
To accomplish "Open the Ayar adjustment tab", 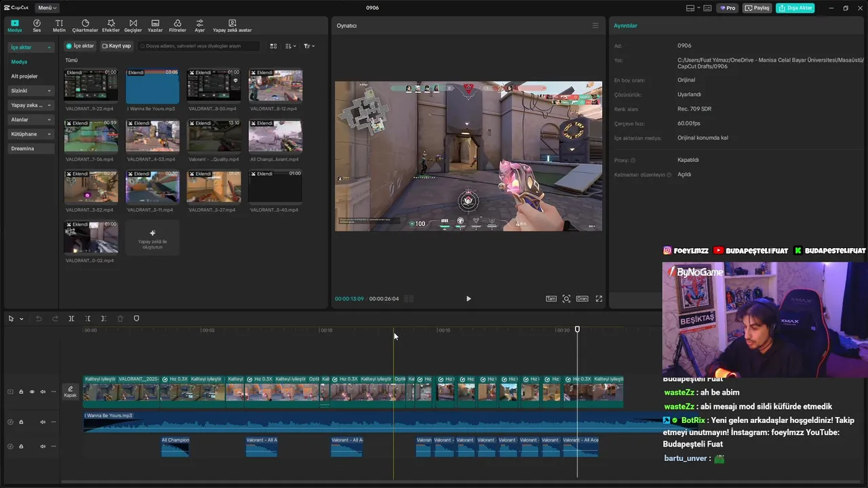I will pos(199,26).
